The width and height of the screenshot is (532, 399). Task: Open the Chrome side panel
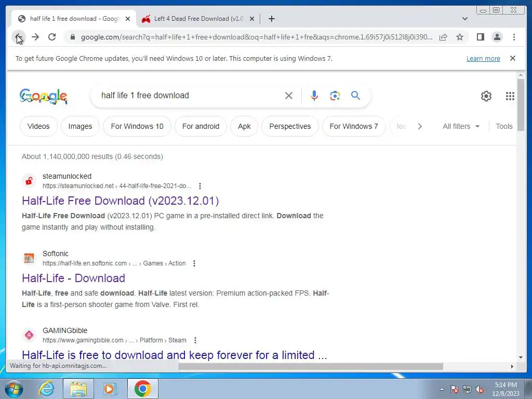click(481, 37)
